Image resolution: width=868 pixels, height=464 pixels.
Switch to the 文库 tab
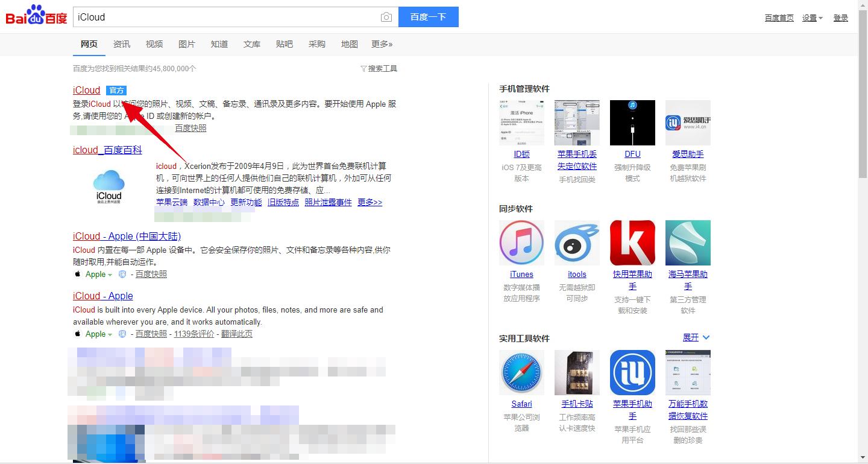click(252, 44)
